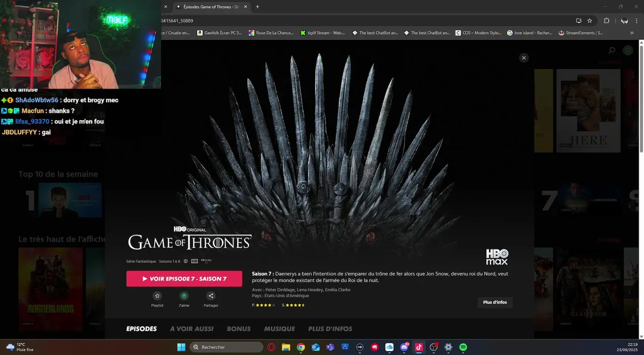644x355 pixels.
Task: Open Discord from the taskbar
Action: tap(404, 347)
